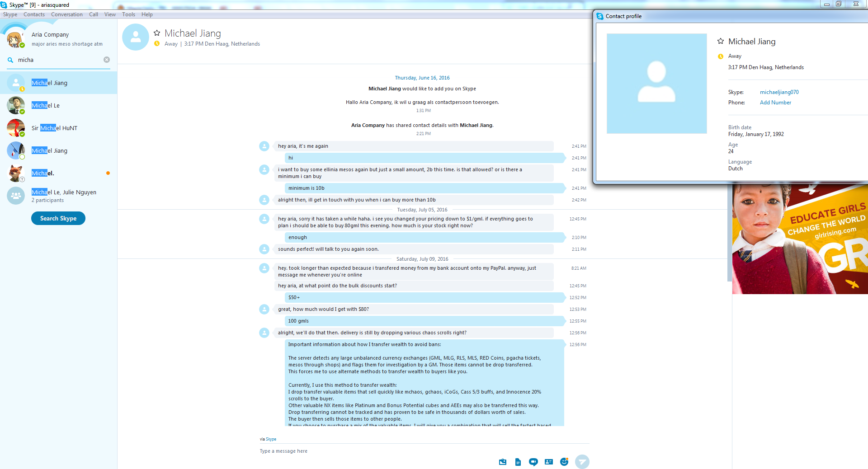Screen dimensions: 868x469
Task: Send a video message icon
Action: pyautogui.click(x=533, y=462)
